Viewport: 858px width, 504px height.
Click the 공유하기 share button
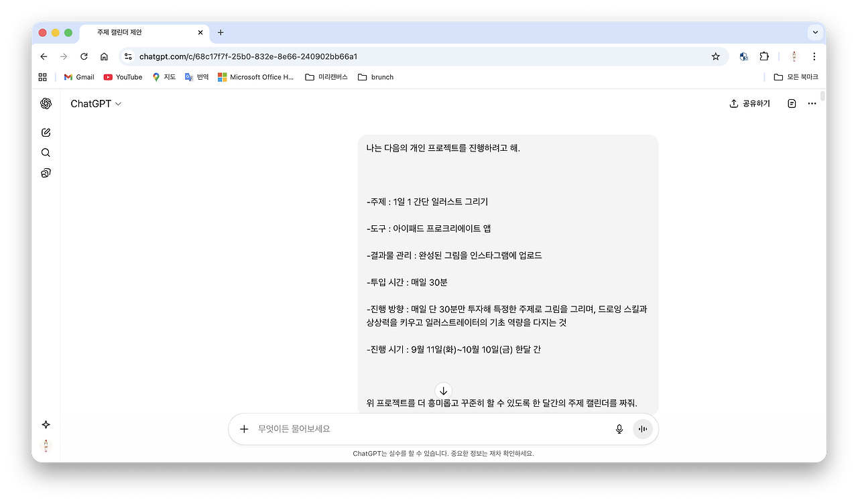pyautogui.click(x=749, y=103)
